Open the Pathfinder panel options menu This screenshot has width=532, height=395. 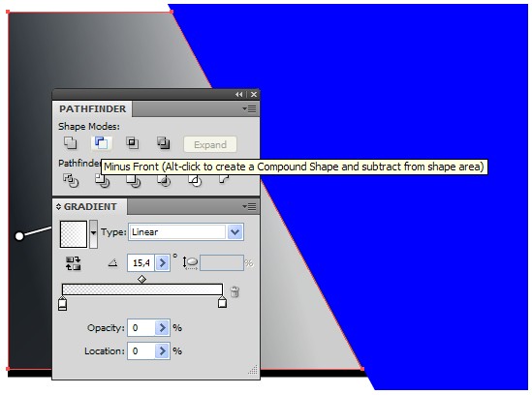(250, 109)
